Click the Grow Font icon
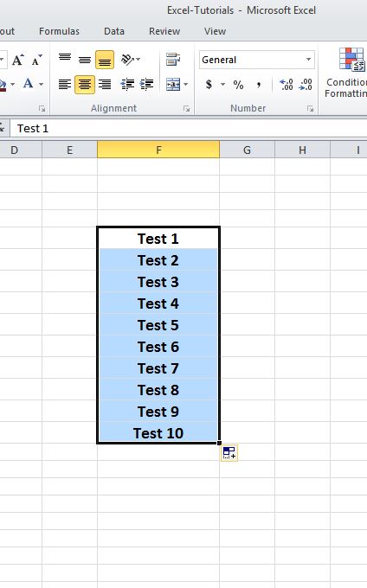367x588 pixels. [17, 60]
